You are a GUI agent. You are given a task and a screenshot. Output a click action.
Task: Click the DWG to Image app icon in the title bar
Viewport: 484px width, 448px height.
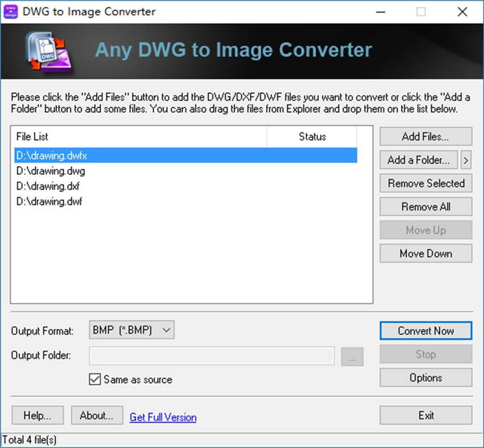(11, 11)
